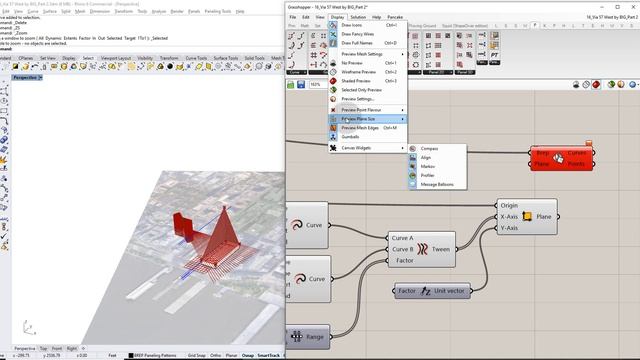Switch to Right viewport tab in Rhino
Image resolution: width=640 pixels, height=360 pixels.
click(x=71, y=349)
